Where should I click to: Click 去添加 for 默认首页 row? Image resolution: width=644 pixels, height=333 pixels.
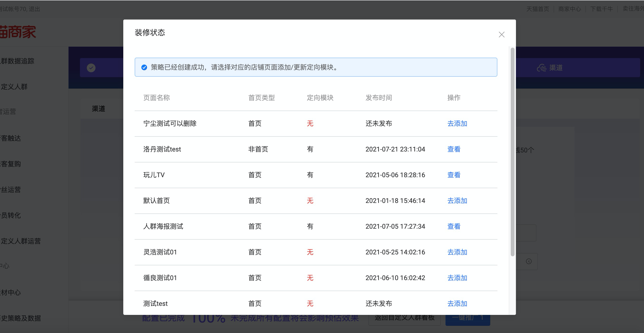pyautogui.click(x=457, y=201)
